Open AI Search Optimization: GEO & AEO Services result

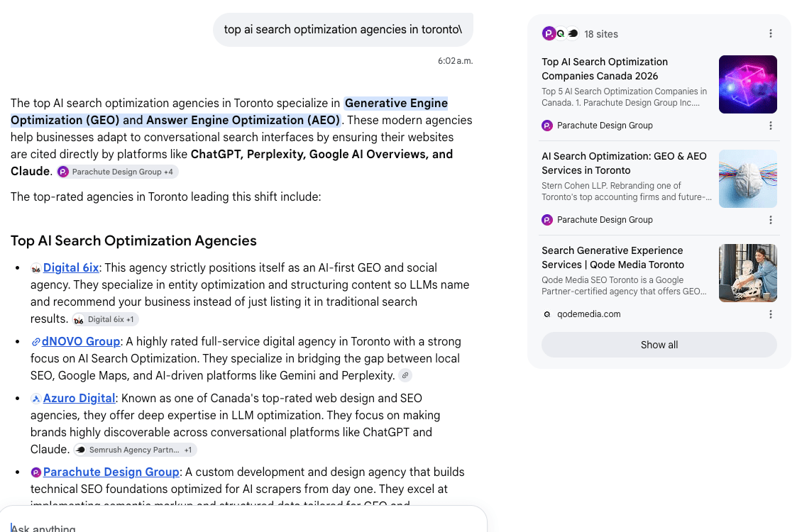coord(624,164)
